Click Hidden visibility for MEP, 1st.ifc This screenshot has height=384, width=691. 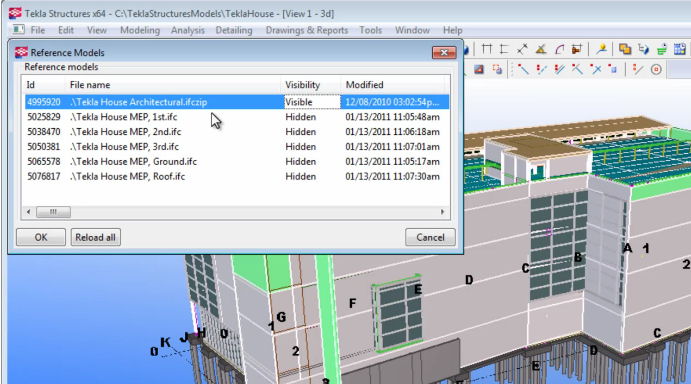tap(301, 117)
